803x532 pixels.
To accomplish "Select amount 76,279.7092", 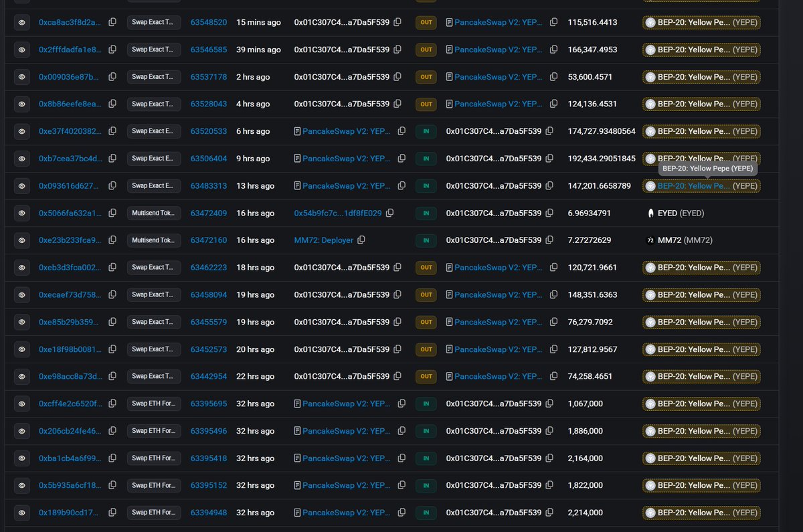I will pyautogui.click(x=590, y=322).
